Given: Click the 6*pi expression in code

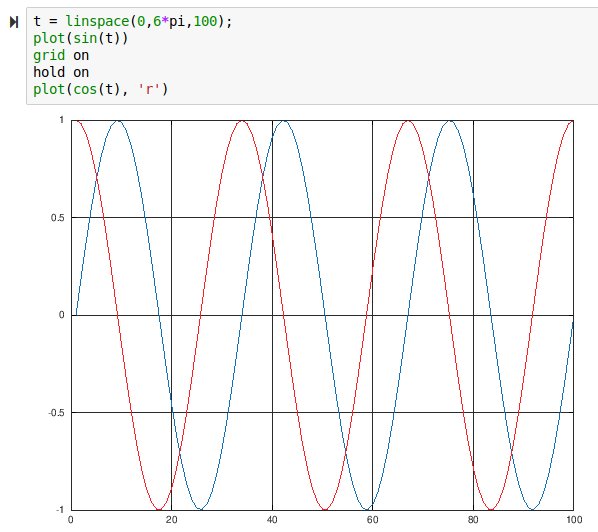Looking at the screenshot, I should (169, 21).
